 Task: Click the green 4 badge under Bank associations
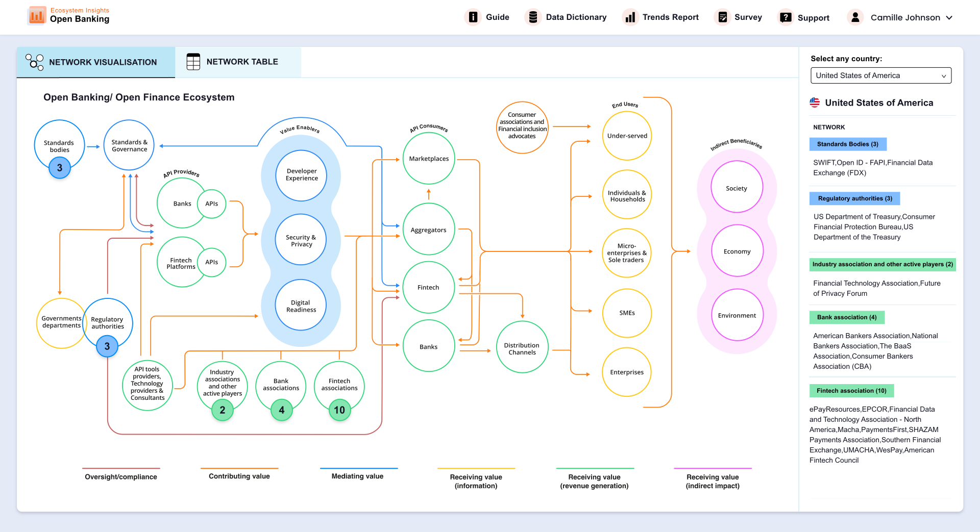point(282,410)
